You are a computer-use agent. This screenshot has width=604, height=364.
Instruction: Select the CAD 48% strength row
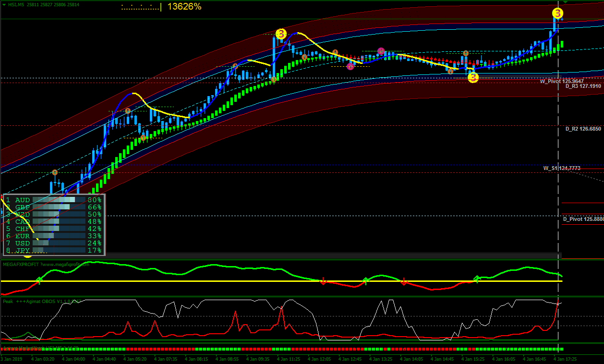[54, 221]
